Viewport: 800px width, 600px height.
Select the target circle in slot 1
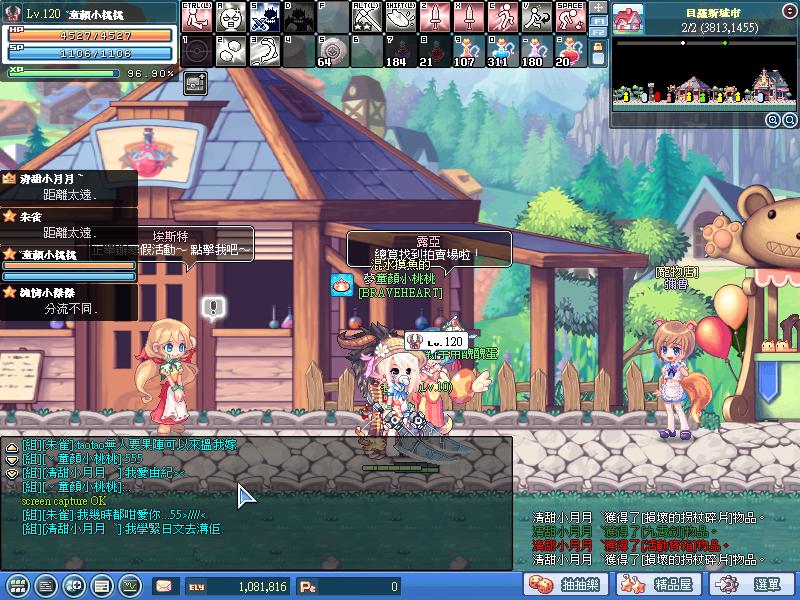tap(197, 51)
